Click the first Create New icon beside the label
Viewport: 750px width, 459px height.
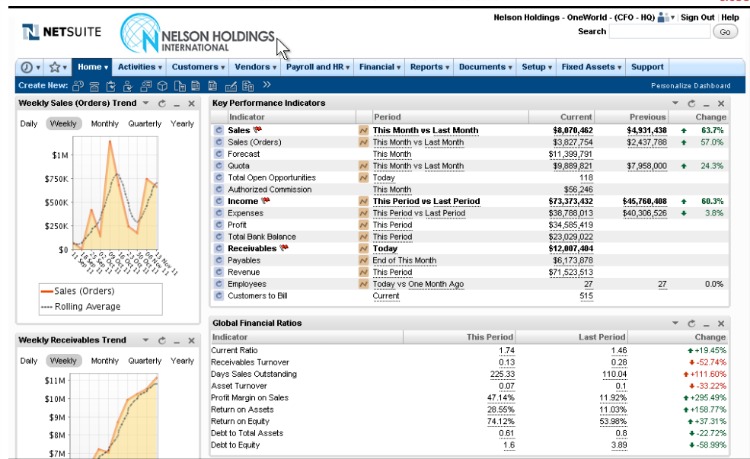78,86
